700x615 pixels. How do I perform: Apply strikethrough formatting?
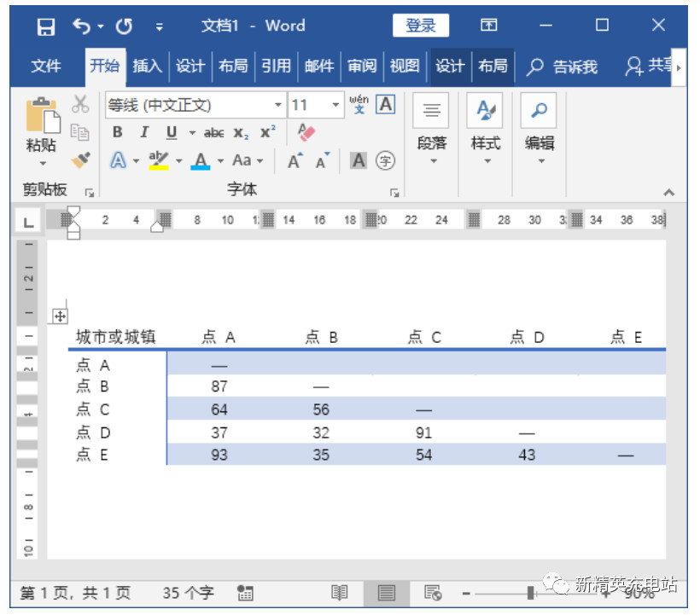(213, 132)
